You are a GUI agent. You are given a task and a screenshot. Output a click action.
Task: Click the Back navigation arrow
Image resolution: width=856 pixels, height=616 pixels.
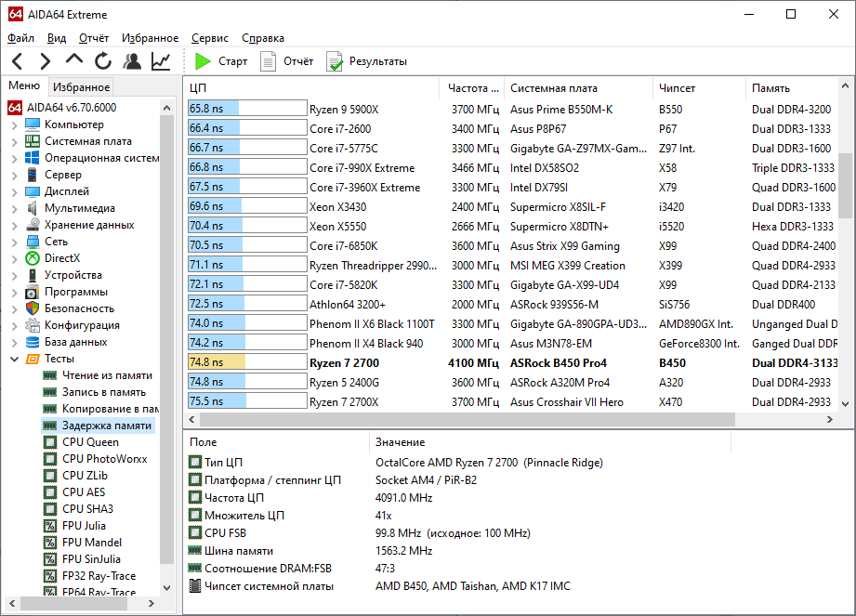pyautogui.click(x=18, y=61)
